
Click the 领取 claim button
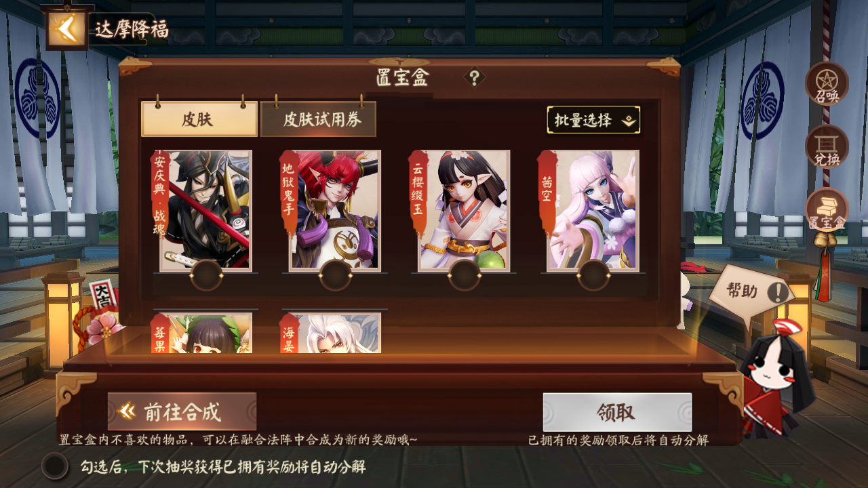pos(617,411)
